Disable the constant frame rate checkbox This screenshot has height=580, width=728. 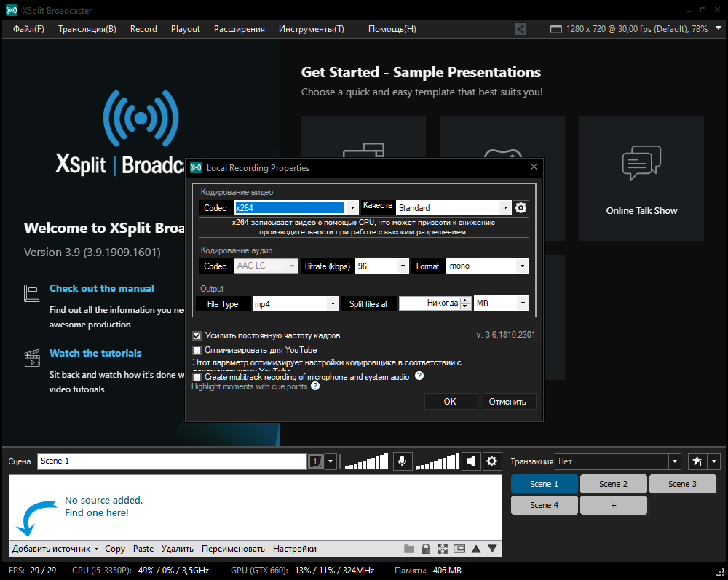[x=197, y=335]
